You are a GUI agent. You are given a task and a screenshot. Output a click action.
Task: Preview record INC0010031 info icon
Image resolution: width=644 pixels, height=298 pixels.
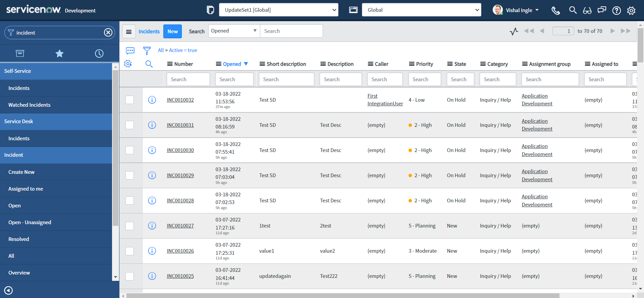(x=152, y=125)
